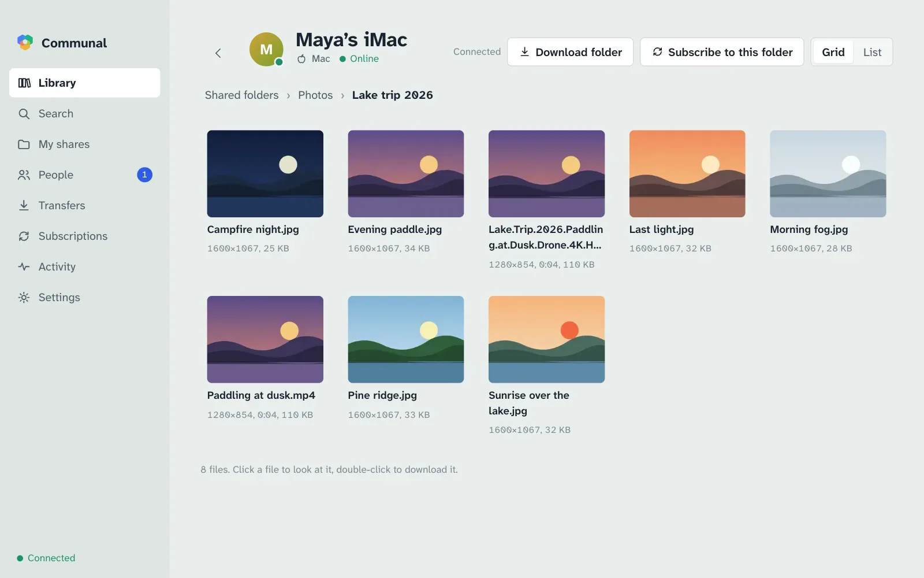Click the Online status label
Screen dimensions: 924x578
(359, 58)
